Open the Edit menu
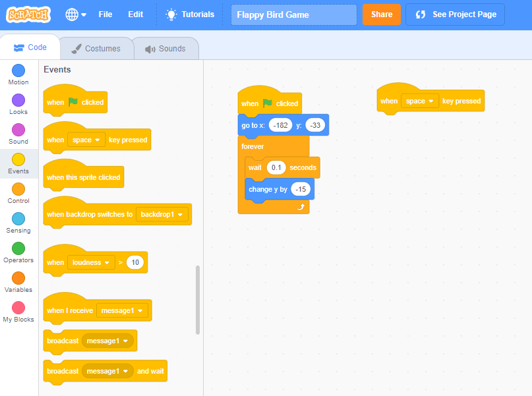The height and width of the screenshot is (396, 532). pos(136,13)
